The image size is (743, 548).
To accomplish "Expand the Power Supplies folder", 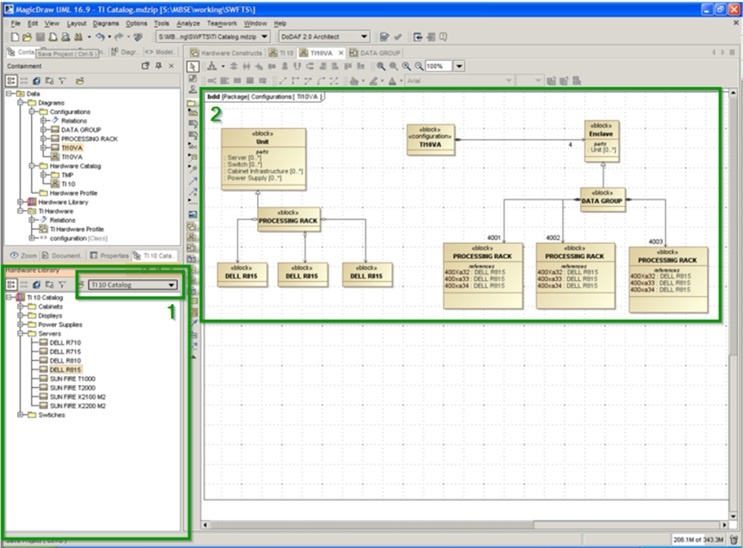I will [20, 325].
